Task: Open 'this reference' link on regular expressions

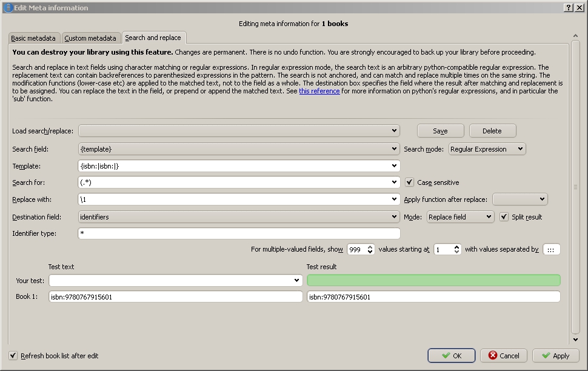Action: pos(319,91)
